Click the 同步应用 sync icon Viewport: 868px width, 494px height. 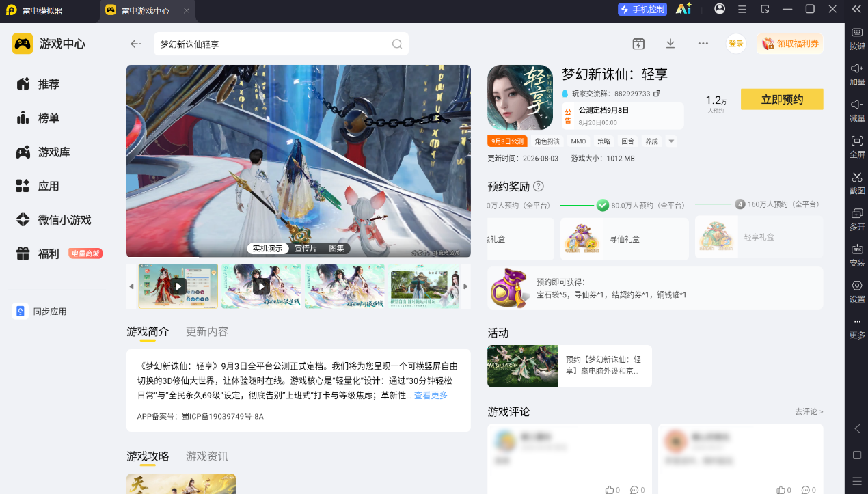(x=20, y=312)
